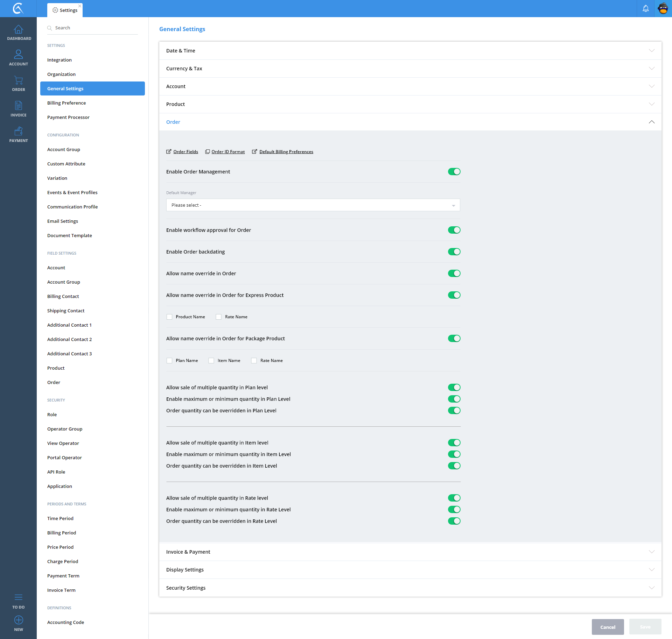The image size is (672, 639).
Task: Open the Order cart icon
Action: pos(18,80)
